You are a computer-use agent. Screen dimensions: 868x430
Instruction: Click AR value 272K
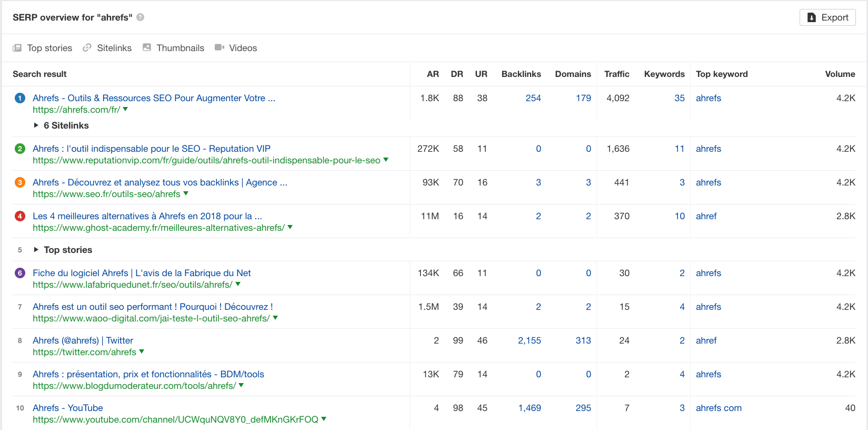(x=428, y=149)
